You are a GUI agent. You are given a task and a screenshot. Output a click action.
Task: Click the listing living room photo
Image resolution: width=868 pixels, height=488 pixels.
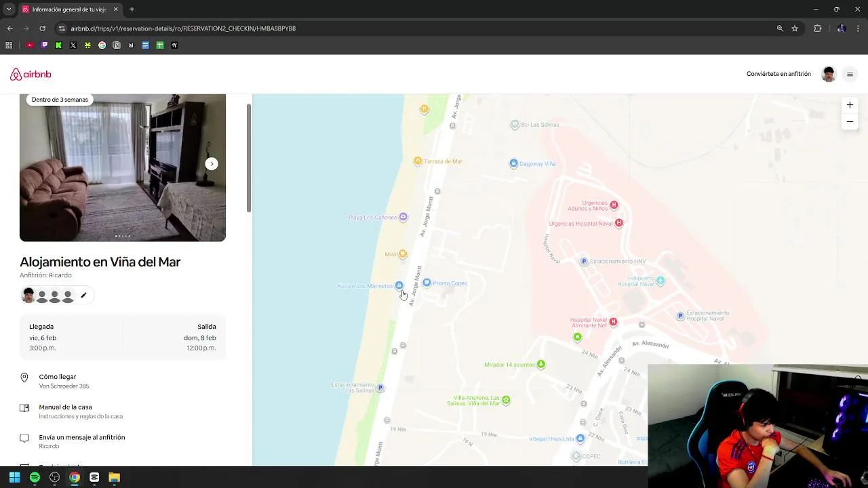tap(123, 167)
